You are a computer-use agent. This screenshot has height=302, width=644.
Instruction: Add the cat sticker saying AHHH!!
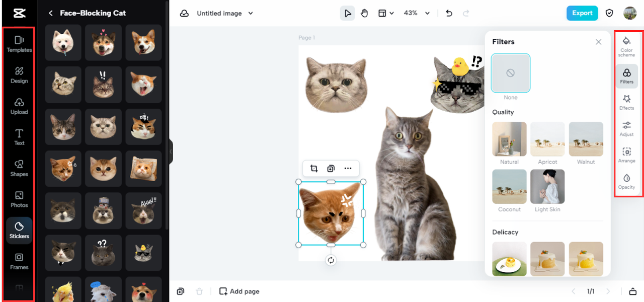[143, 210]
